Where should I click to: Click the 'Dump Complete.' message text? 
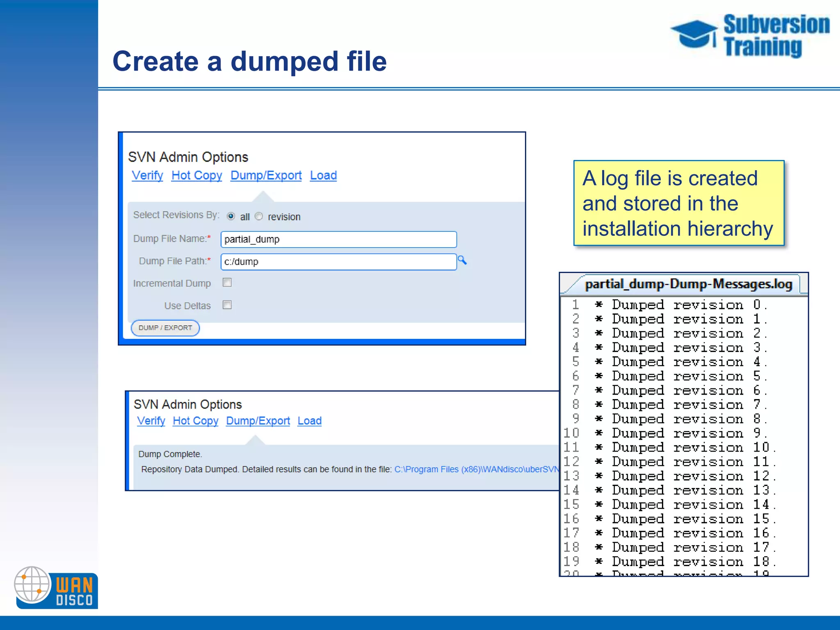170,454
